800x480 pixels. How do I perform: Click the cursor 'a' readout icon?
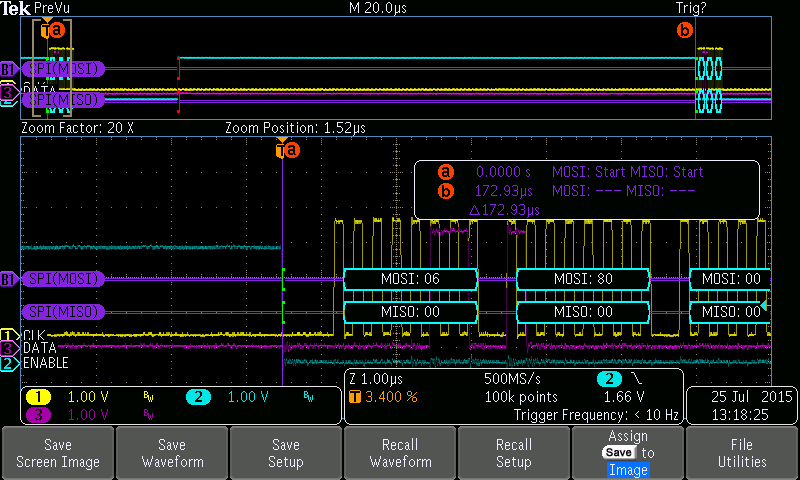[446, 172]
